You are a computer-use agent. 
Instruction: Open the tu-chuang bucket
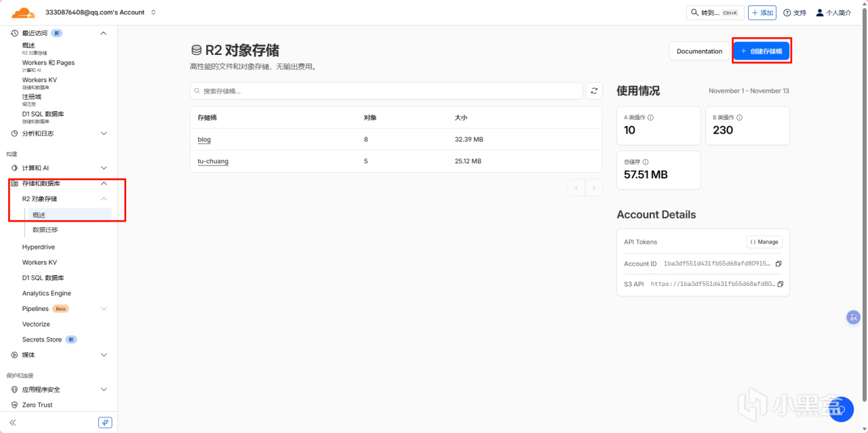pyautogui.click(x=213, y=161)
